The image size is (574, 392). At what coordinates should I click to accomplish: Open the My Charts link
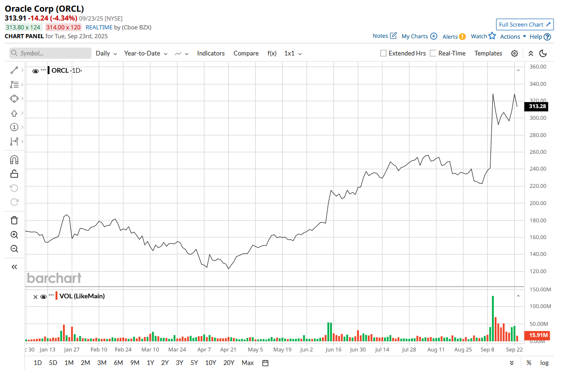415,36
